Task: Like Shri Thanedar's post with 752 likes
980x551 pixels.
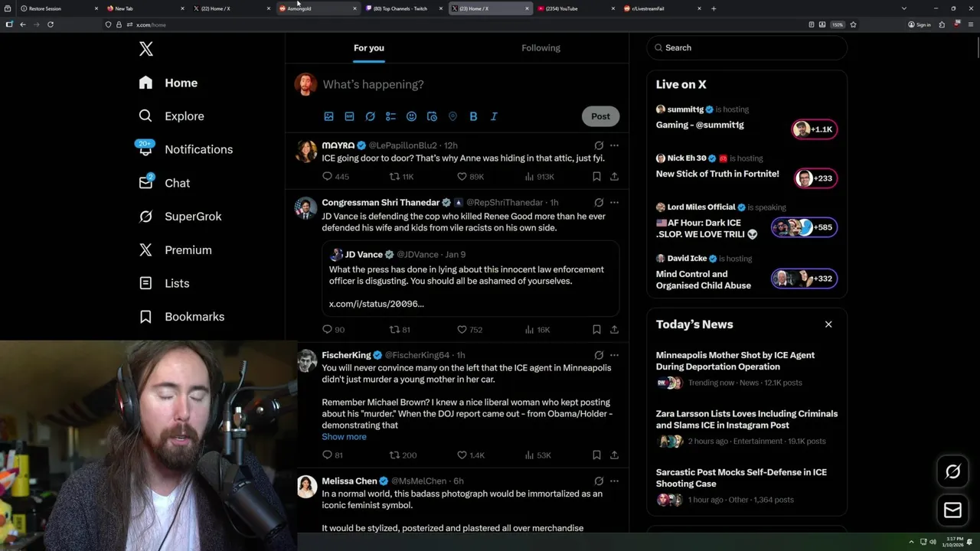Action: pyautogui.click(x=469, y=330)
